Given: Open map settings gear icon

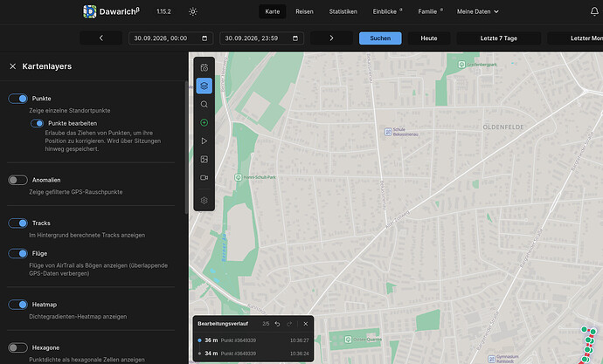Looking at the screenshot, I should tap(204, 201).
